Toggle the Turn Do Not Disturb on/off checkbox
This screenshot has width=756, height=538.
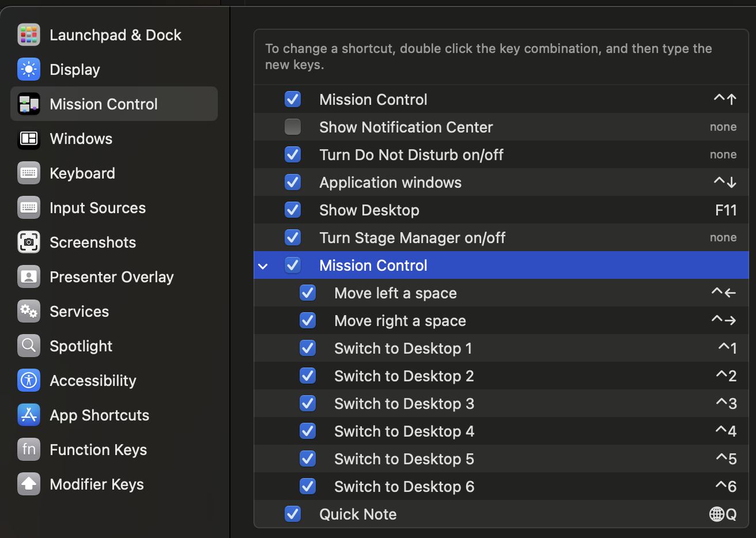[293, 154]
